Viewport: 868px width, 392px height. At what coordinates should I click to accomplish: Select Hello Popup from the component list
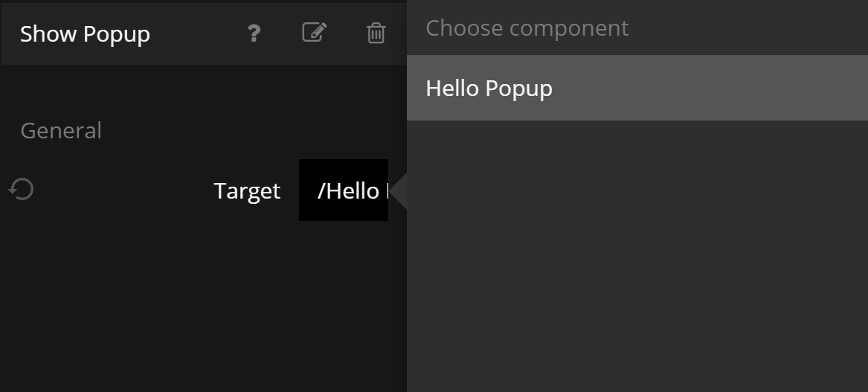tap(489, 88)
